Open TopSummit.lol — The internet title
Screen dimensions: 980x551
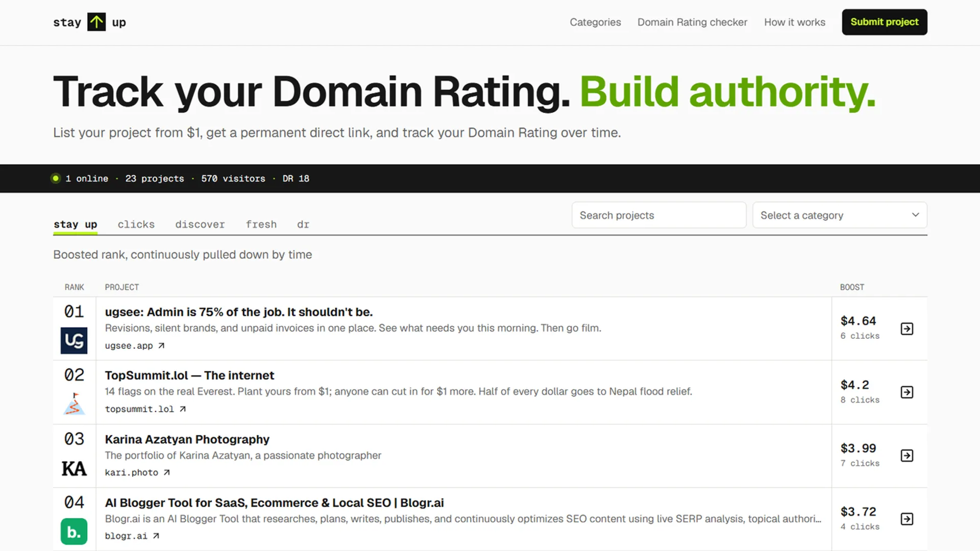[x=189, y=375]
